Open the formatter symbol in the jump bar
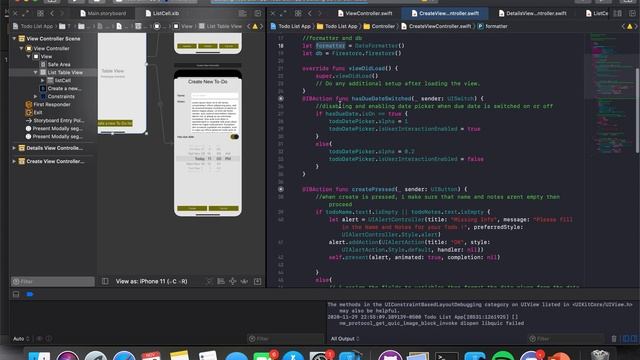Image resolution: width=640 pixels, height=360 pixels. (x=493, y=26)
